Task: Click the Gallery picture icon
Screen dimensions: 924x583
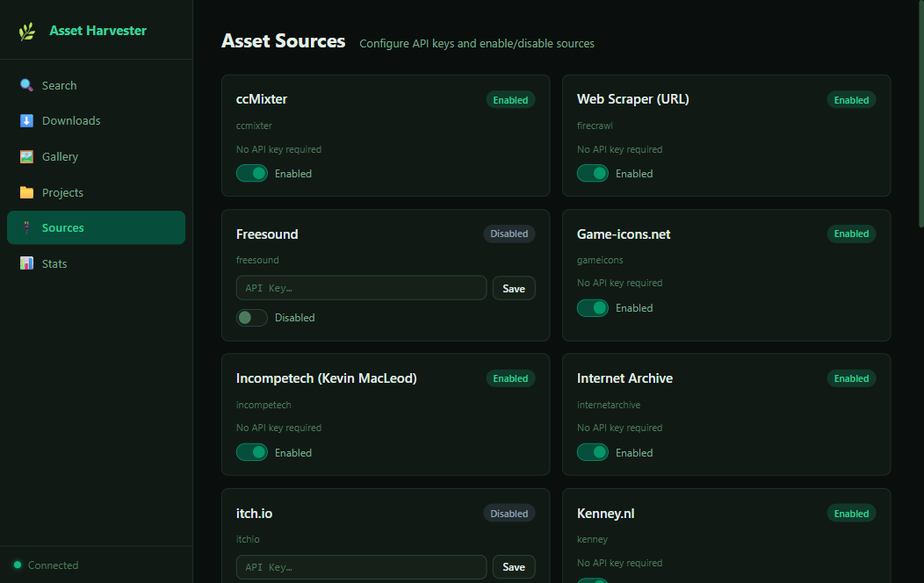Action: pyautogui.click(x=26, y=156)
